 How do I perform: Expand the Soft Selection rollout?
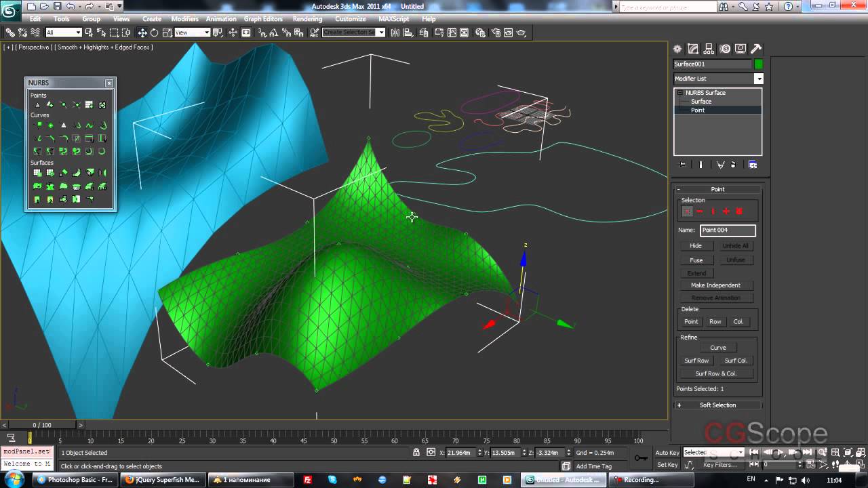coord(717,405)
